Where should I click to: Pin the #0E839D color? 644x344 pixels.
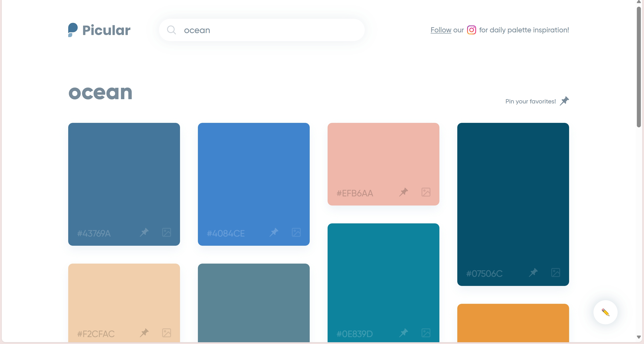click(403, 333)
